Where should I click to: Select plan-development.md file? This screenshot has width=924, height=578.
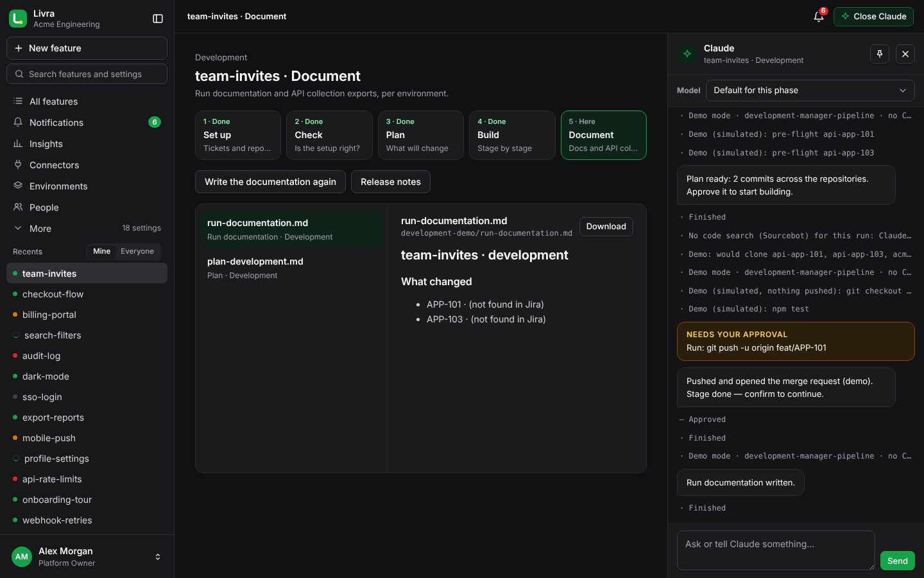[x=291, y=268]
